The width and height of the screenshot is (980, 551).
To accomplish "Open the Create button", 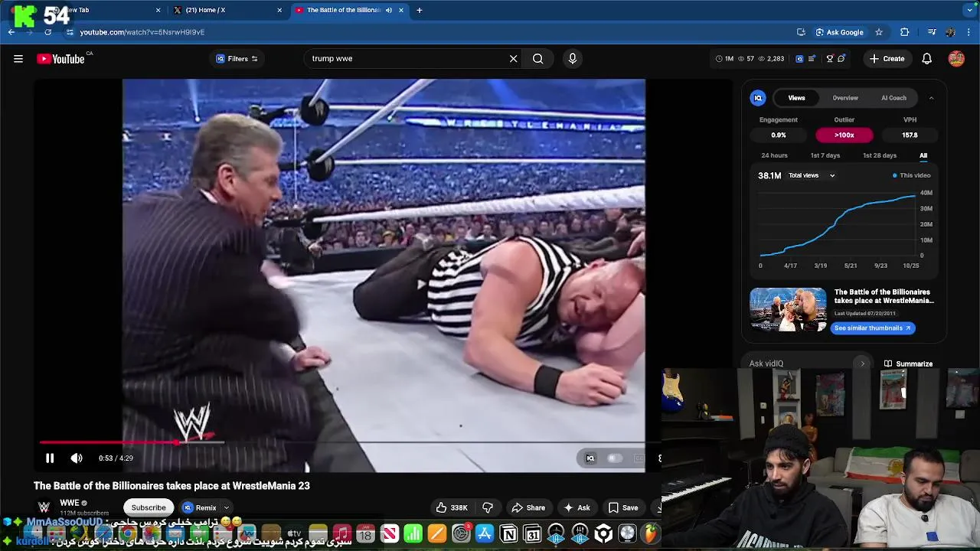I will (x=887, y=59).
